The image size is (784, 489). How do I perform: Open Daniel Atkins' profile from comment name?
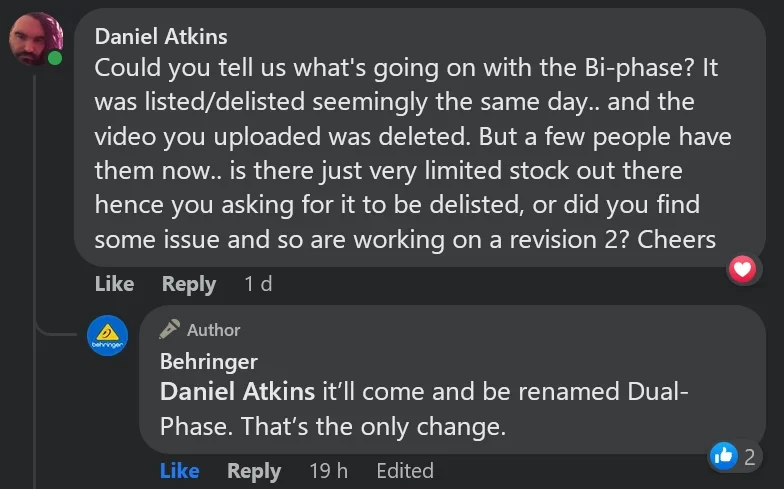pyautogui.click(x=161, y=37)
